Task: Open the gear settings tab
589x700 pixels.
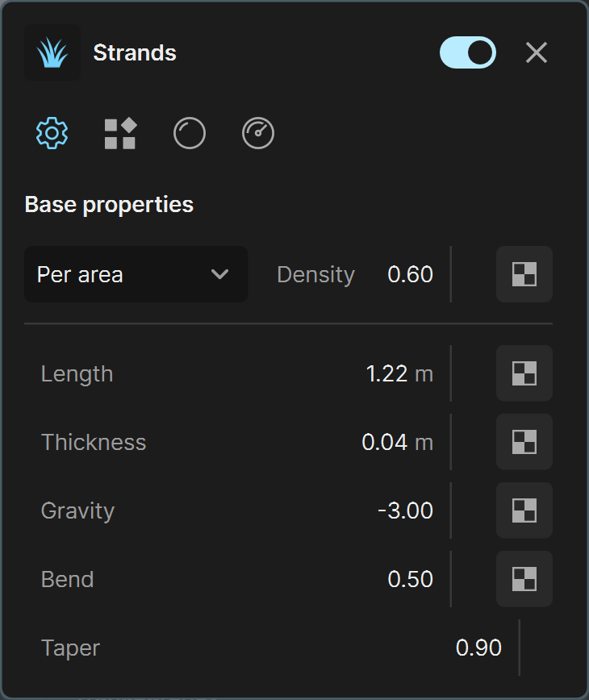Action: [x=52, y=133]
